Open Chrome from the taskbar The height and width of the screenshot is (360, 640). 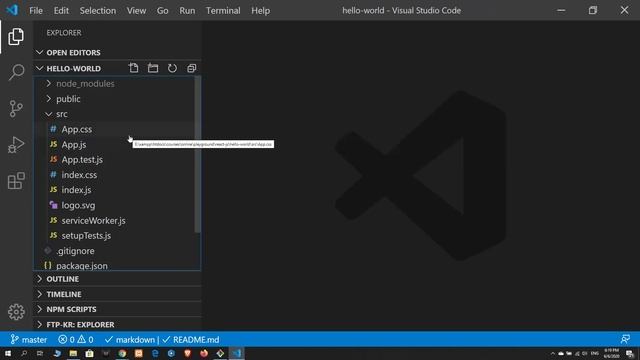tap(122, 353)
